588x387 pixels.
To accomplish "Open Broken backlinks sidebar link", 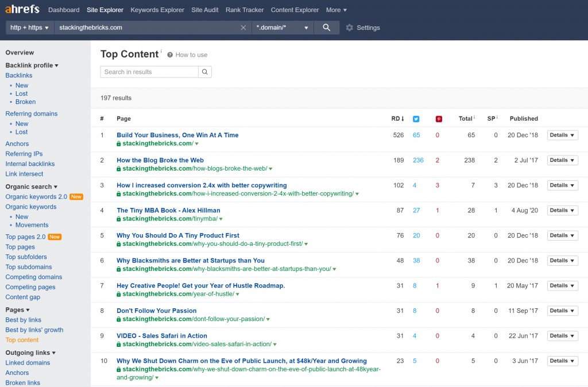I will [x=25, y=102].
